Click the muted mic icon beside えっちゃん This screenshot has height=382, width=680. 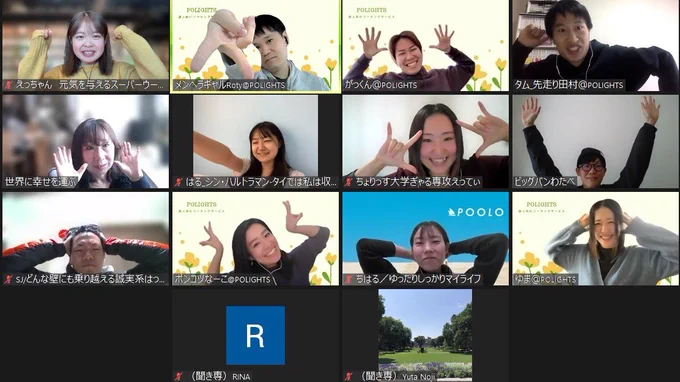(x=8, y=85)
